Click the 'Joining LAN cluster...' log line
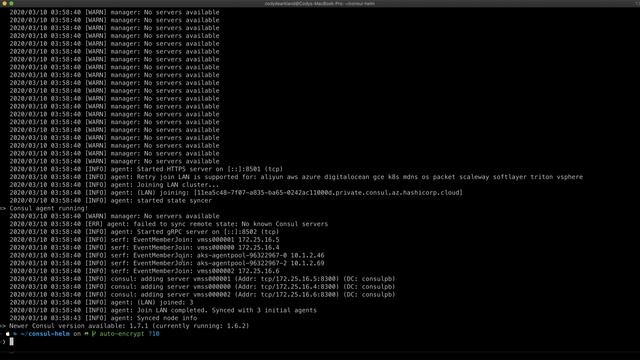The height and width of the screenshot is (360, 640). (114, 185)
